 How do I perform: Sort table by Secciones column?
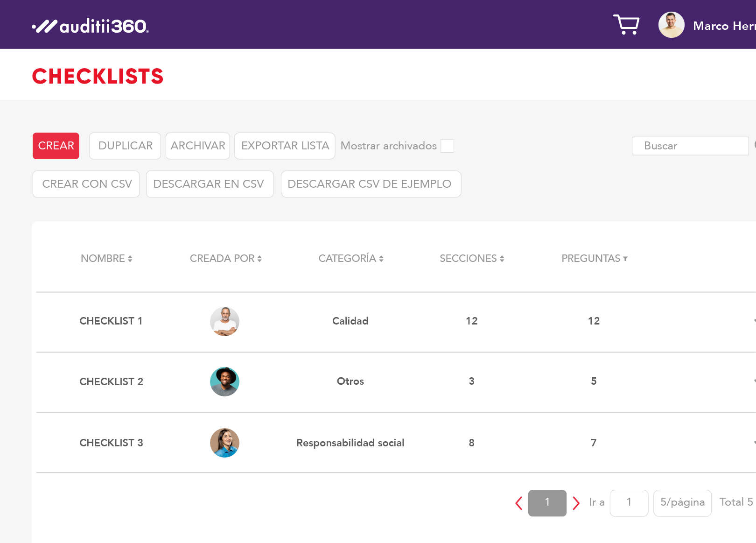pyautogui.click(x=472, y=259)
